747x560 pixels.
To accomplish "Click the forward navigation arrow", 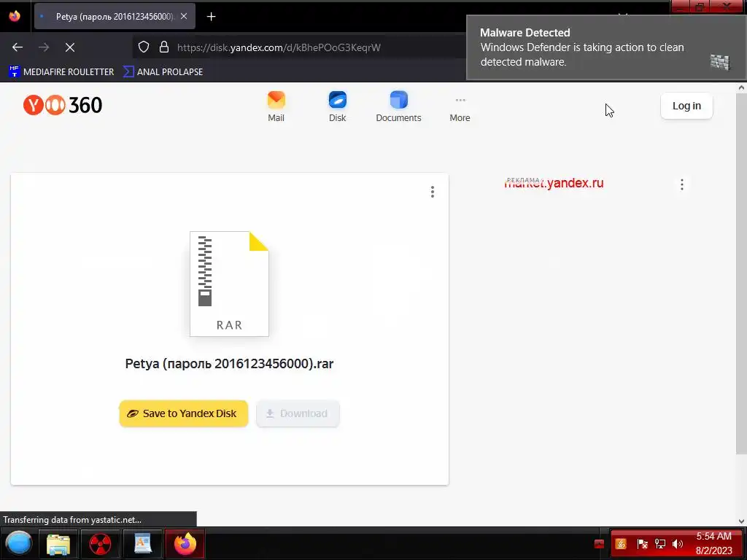I will point(44,47).
